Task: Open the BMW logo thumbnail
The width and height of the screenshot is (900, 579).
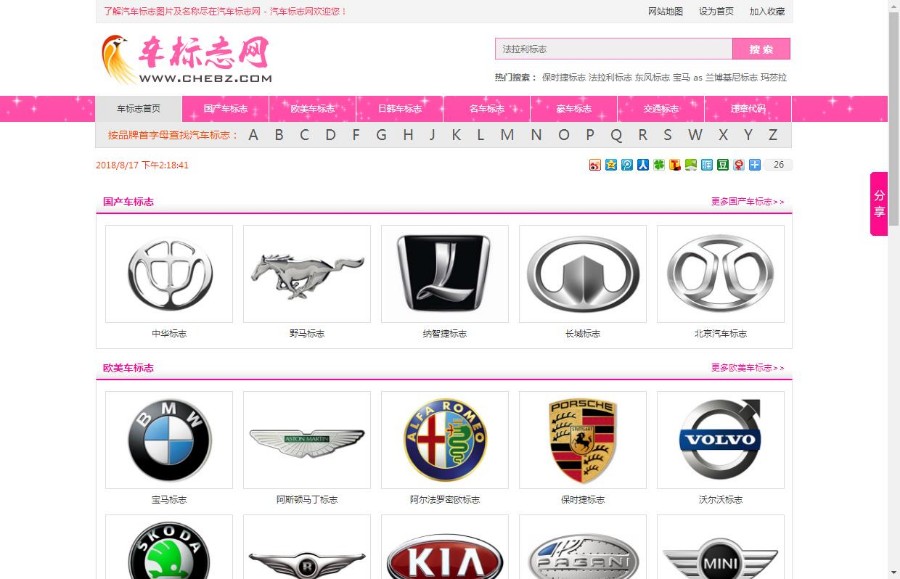Action: 169,440
